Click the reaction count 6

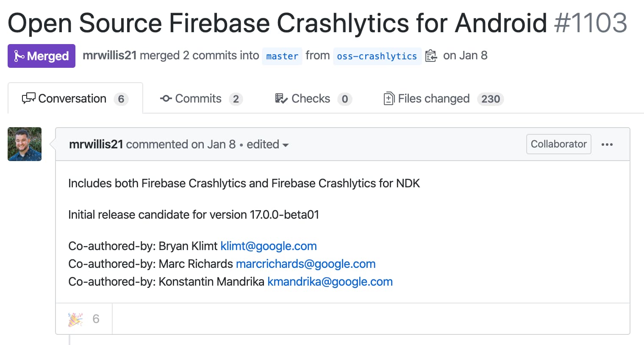click(96, 319)
